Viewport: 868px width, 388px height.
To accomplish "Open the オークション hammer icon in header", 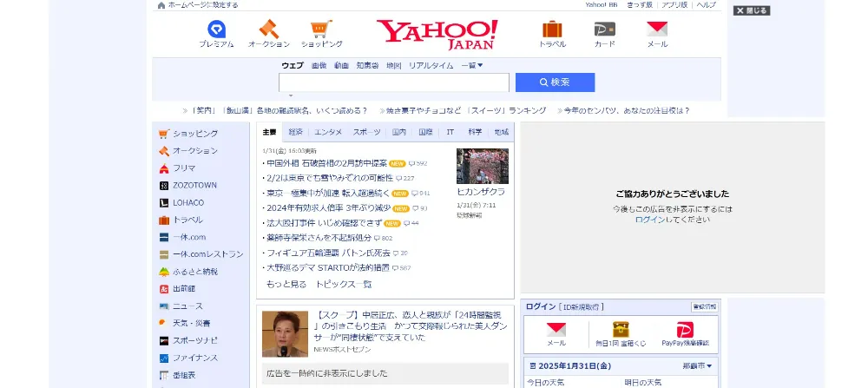I will (x=269, y=29).
